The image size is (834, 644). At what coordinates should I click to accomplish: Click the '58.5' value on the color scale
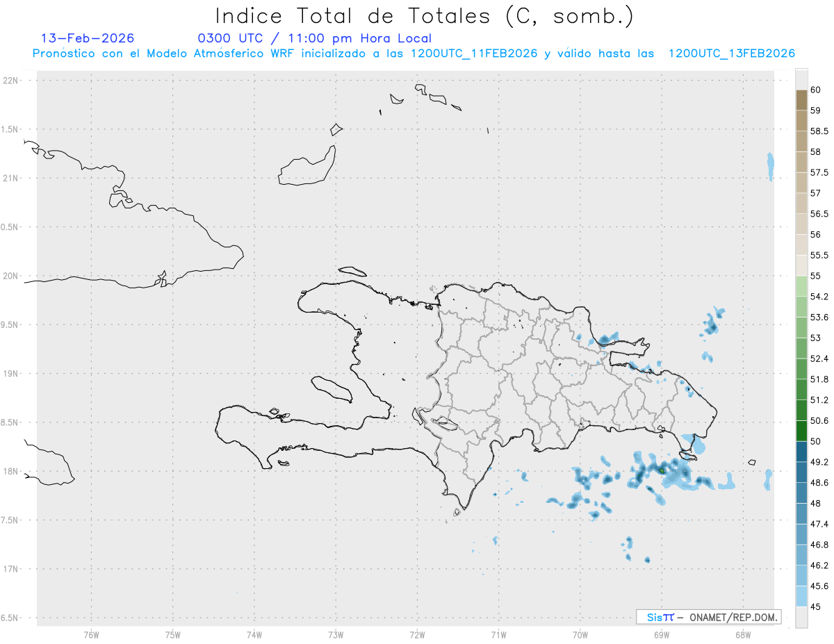pyautogui.click(x=820, y=131)
